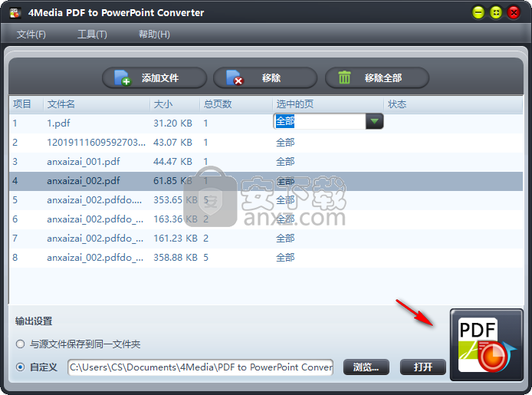Click the 状态 column header
Screen dimensions: 532x395
click(453, 104)
